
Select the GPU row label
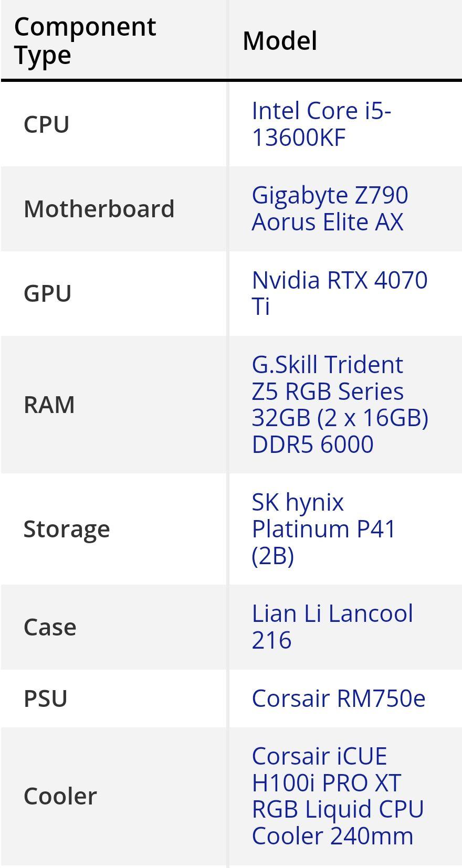[x=47, y=293]
